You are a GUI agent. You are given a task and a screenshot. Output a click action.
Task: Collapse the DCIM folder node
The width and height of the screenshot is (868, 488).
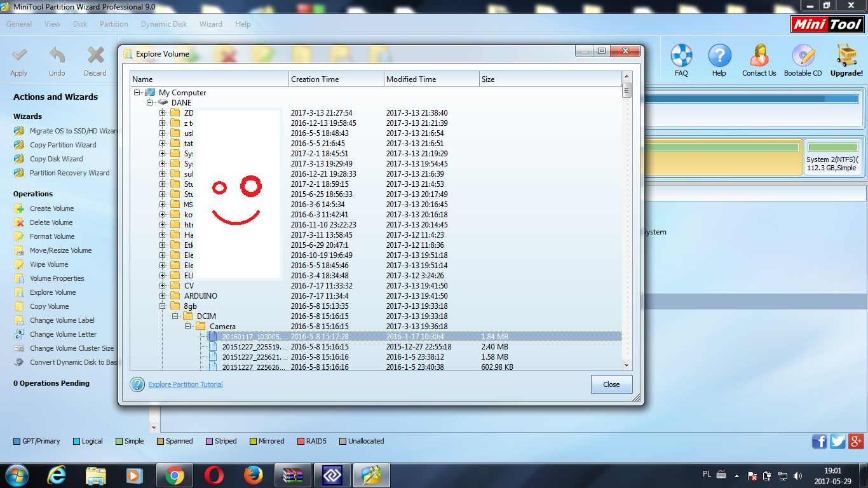[x=175, y=316]
